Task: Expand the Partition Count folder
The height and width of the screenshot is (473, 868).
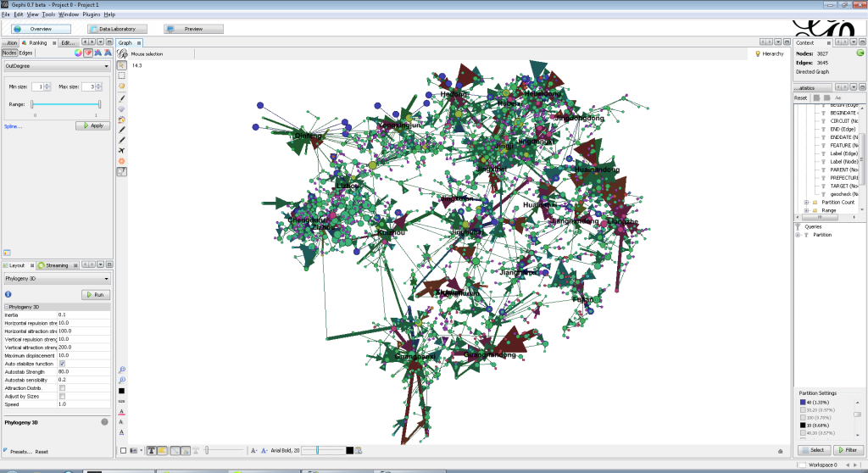Action: (x=807, y=203)
